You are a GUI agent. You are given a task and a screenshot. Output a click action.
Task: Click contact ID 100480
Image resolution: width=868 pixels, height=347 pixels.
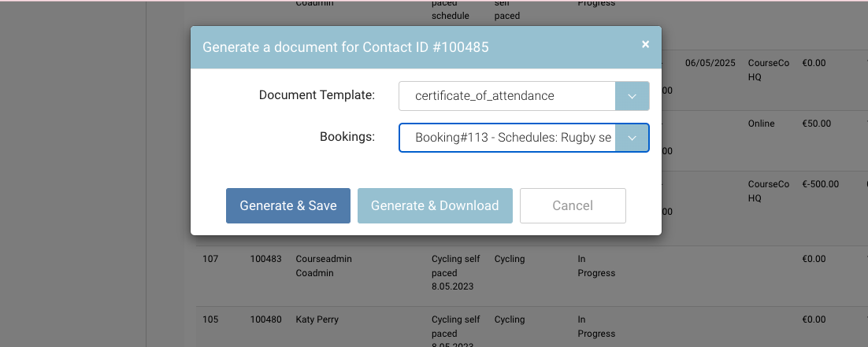(265, 319)
